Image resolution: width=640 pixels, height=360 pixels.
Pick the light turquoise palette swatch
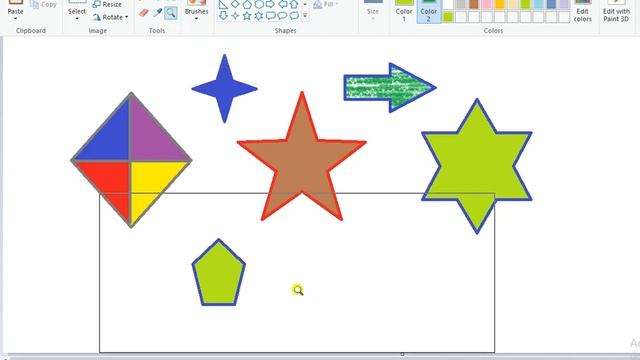[x=538, y=4]
